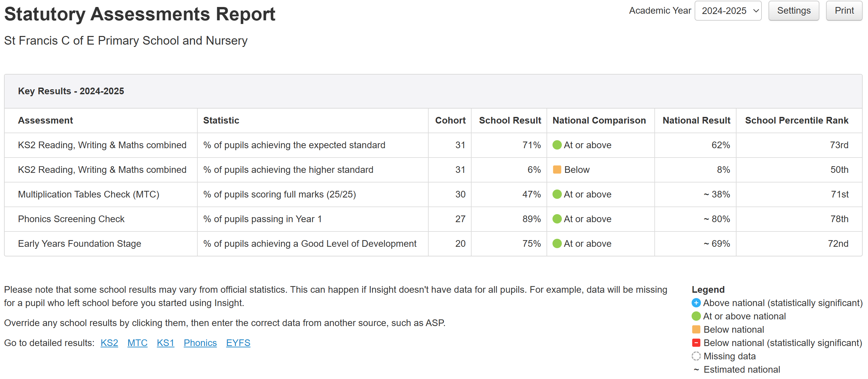Click the ~ 69% national result value

pyautogui.click(x=717, y=243)
